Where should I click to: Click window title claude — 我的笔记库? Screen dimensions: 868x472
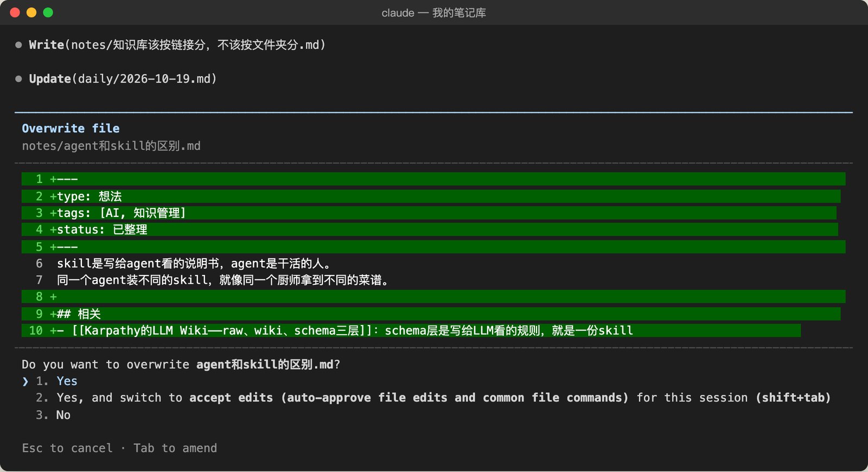(434, 12)
